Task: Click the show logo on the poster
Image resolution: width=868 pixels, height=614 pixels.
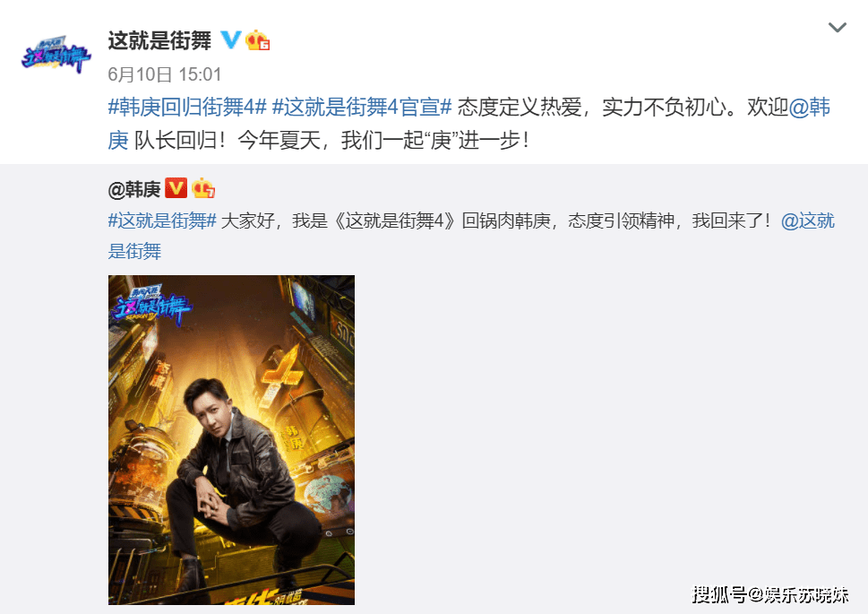Action: (x=151, y=304)
